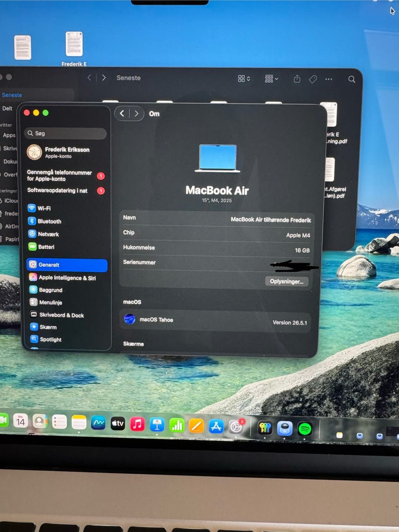Click the Finder window search icon
Image resolution: width=399 pixels, height=532 pixels.
click(352, 79)
